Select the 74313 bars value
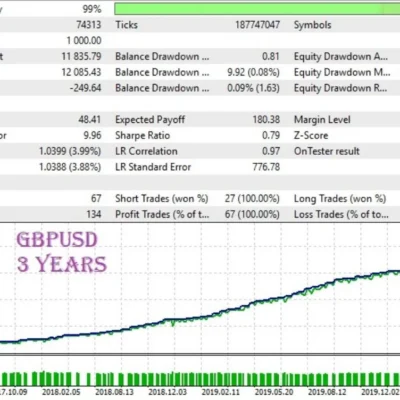 point(88,25)
